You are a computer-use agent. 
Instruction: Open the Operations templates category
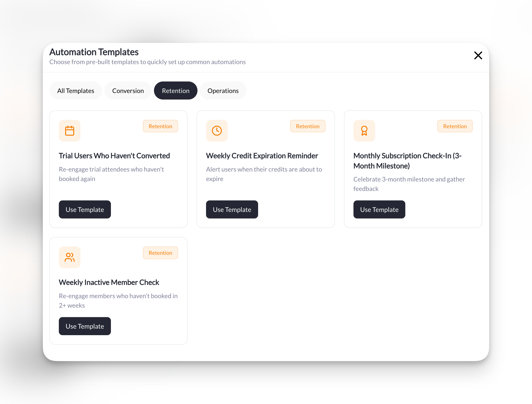(223, 91)
